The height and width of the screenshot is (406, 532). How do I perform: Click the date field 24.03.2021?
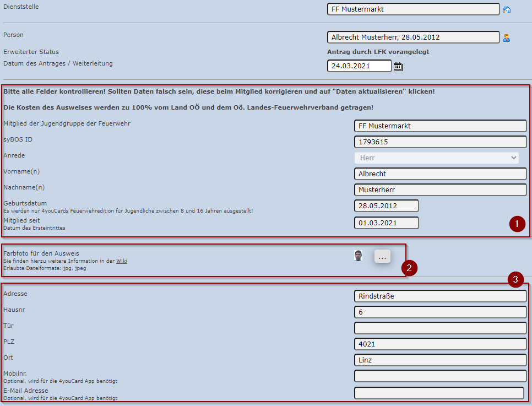(359, 66)
